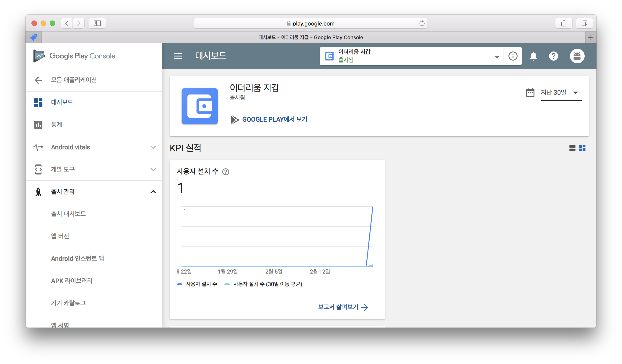Image resolution: width=622 pixels, height=364 pixels.
Task: Reload the page with refresh icon
Action: coord(422,23)
